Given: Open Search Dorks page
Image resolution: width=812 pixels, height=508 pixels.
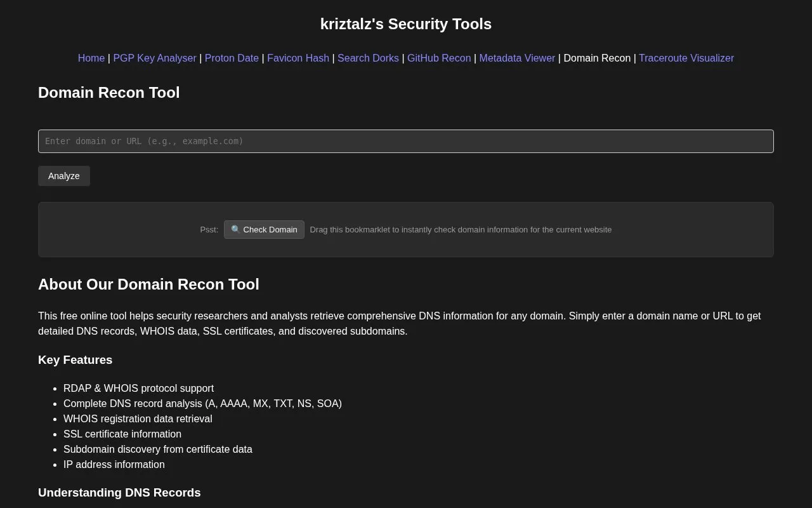Looking at the screenshot, I should [x=368, y=58].
